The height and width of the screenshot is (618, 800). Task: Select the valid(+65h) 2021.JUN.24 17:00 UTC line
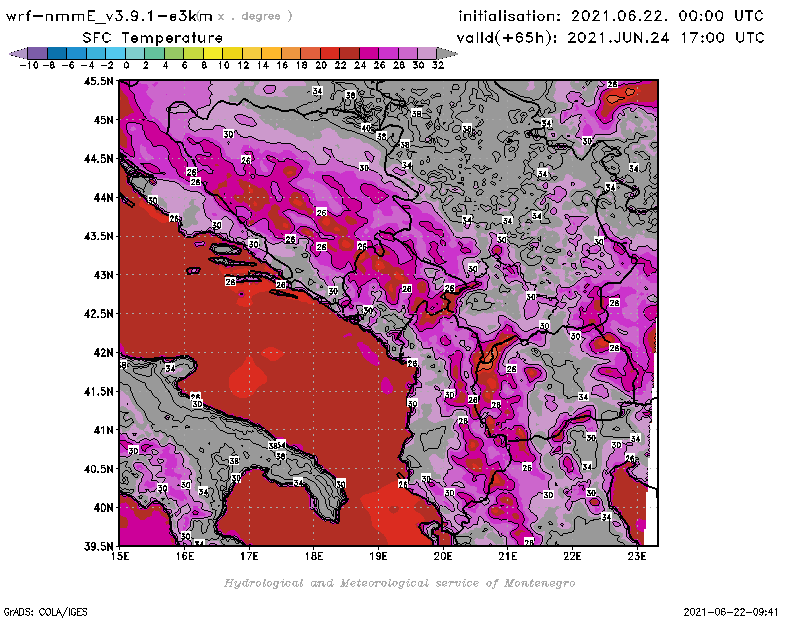coord(611,38)
